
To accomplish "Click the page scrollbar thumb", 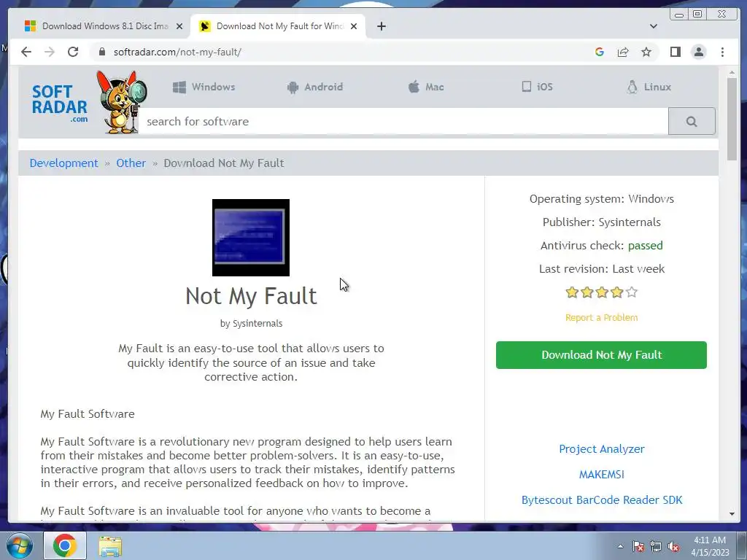I will [732, 119].
